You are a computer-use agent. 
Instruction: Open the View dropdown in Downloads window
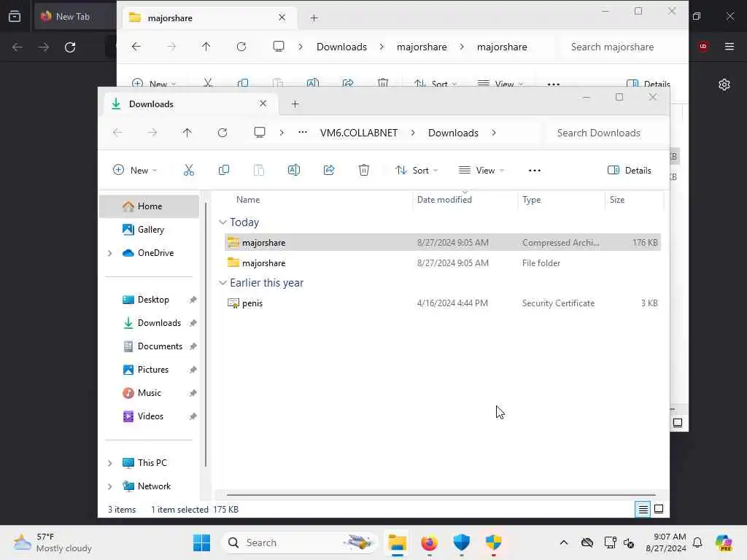point(481,170)
